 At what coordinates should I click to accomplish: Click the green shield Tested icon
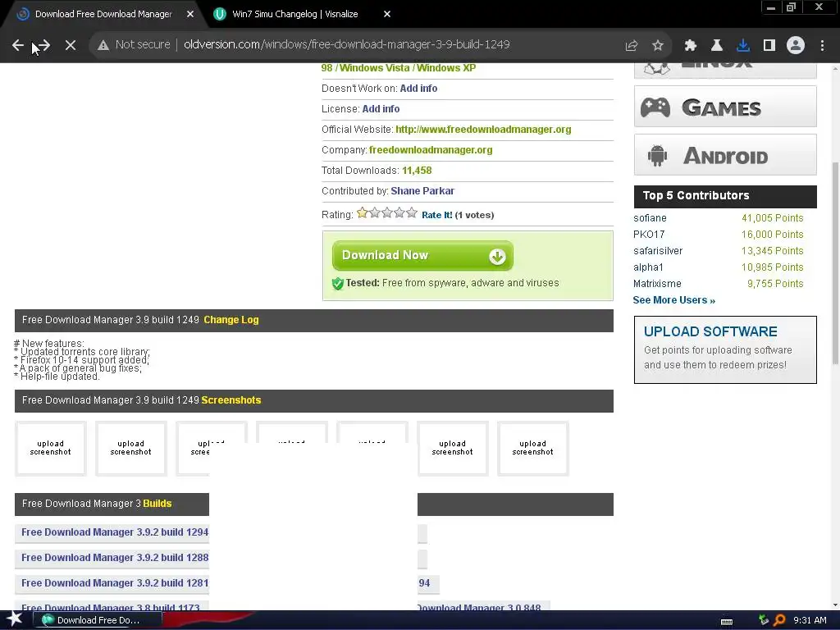point(337,283)
